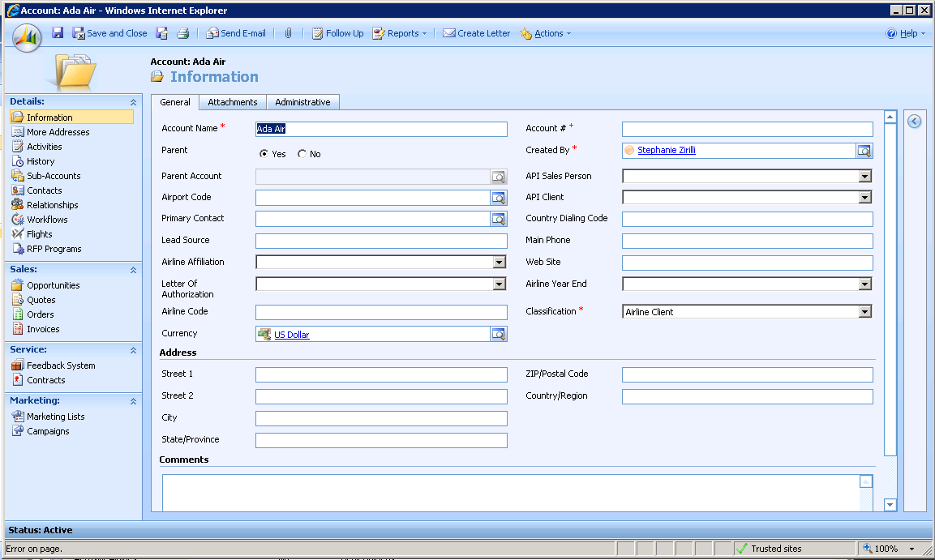Click the Print printer icon
This screenshot has height=560, width=935.
tap(183, 33)
